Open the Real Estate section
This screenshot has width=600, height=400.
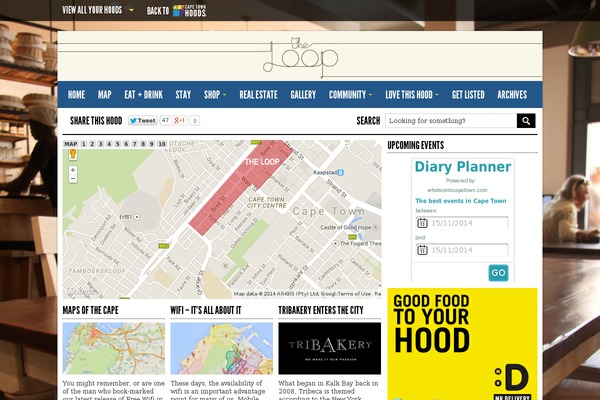[258, 95]
